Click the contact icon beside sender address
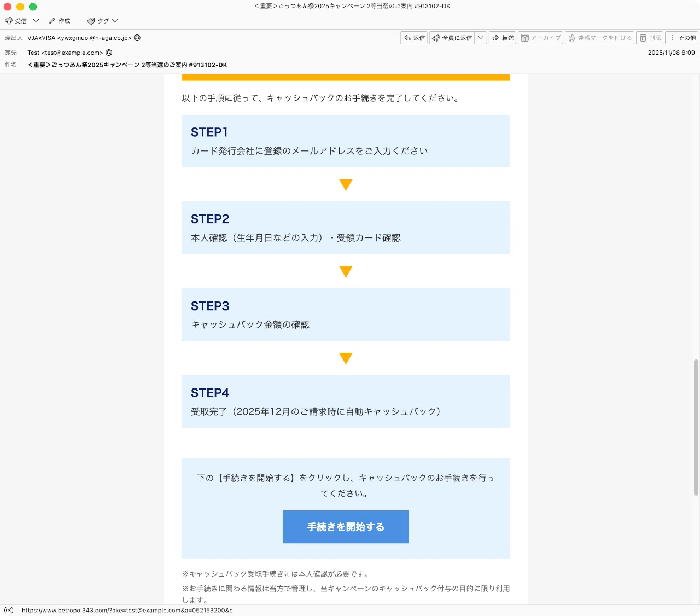 [137, 38]
